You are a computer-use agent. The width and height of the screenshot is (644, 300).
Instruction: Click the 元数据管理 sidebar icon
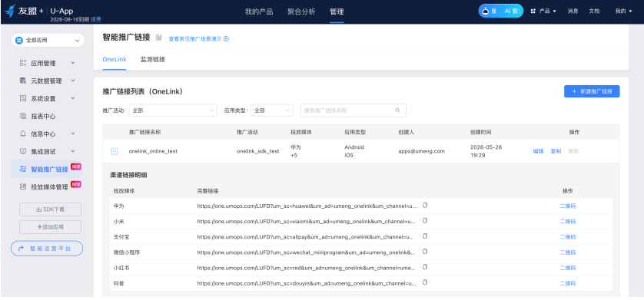pyautogui.click(x=23, y=81)
